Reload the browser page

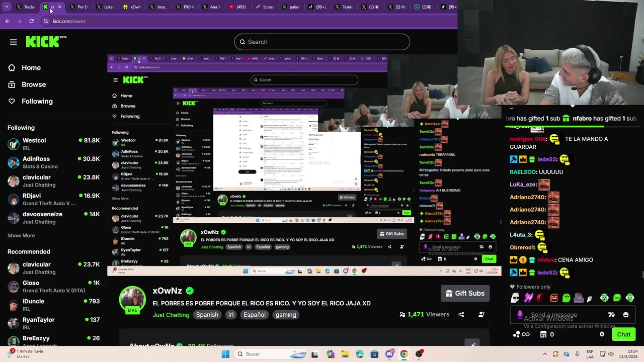pos(31,21)
